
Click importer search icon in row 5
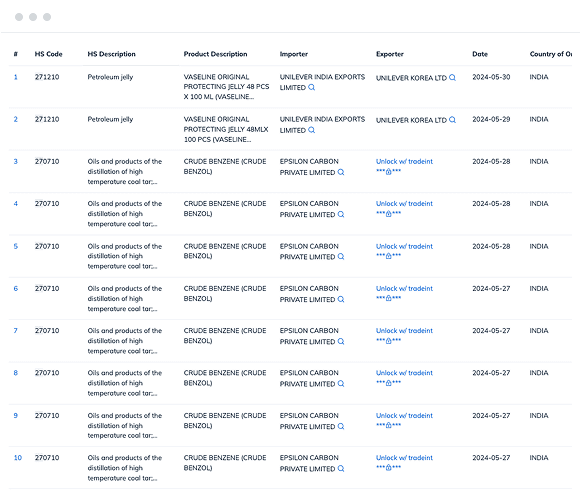click(341, 256)
